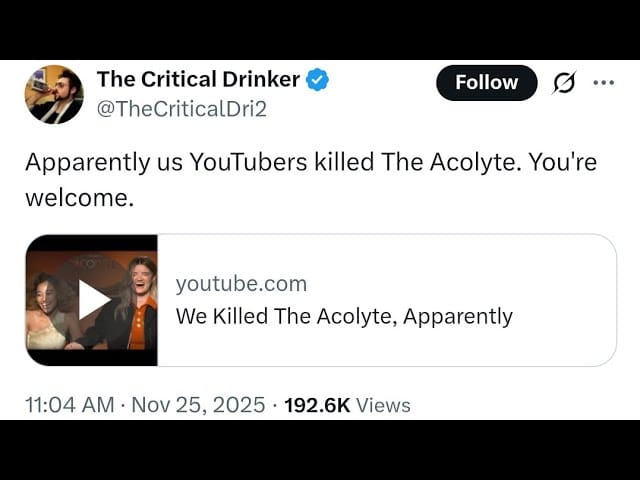Image resolution: width=640 pixels, height=480 pixels.
Task: Open The Critical Drinker display name link
Action: tap(198, 80)
